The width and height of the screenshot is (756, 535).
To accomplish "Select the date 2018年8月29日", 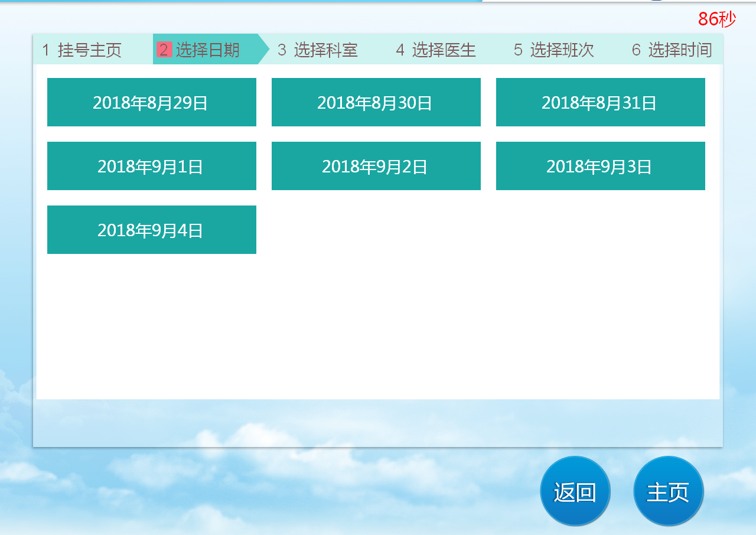I will (x=151, y=102).
